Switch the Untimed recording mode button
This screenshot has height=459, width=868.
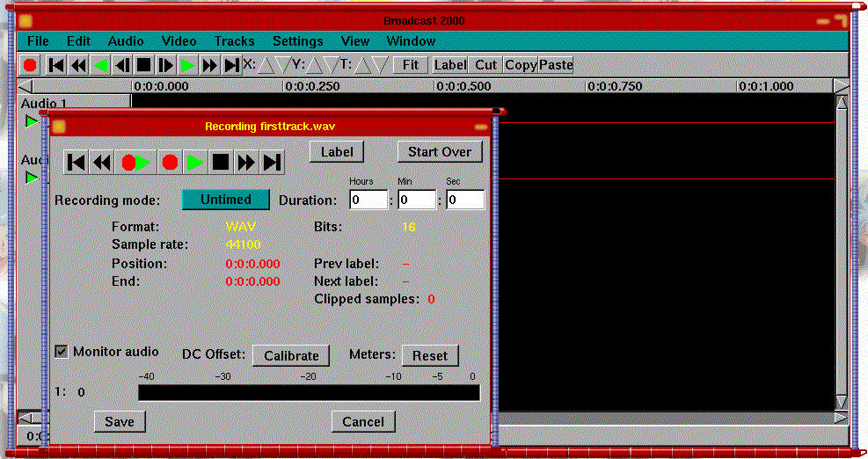coord(226,200)
